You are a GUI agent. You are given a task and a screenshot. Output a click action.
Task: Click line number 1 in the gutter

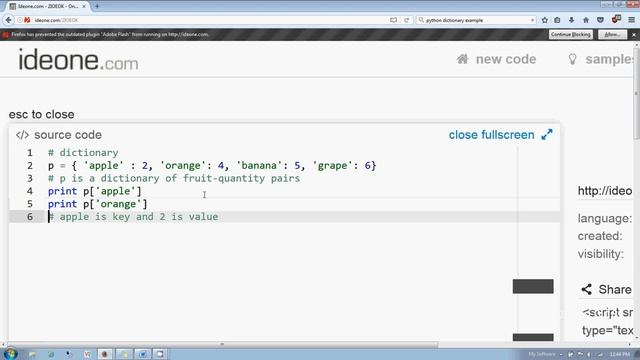[x=30, y=153]
